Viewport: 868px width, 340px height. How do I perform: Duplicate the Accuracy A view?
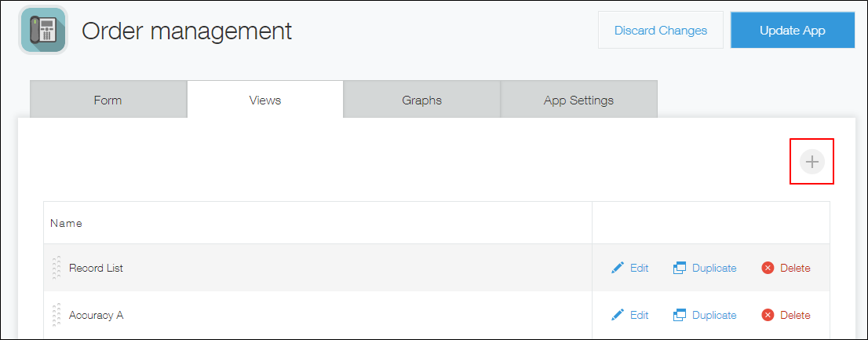[x=705, y=315]
